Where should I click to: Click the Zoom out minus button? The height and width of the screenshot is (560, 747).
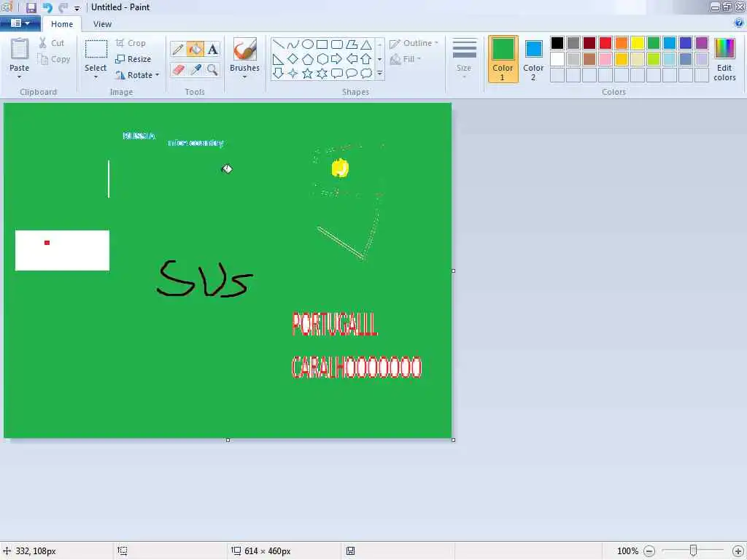click(x=649, y=551)
